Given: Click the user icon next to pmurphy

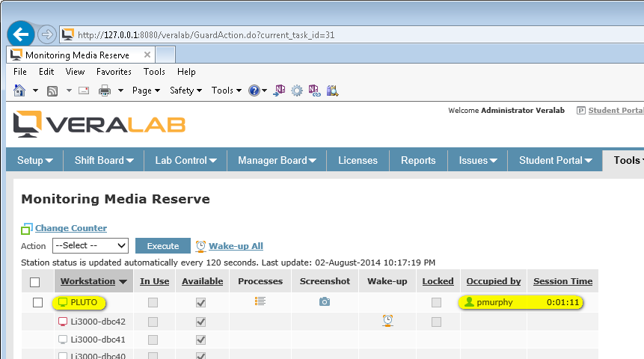Looking at the screenshot, I should [x=469, y=302].
